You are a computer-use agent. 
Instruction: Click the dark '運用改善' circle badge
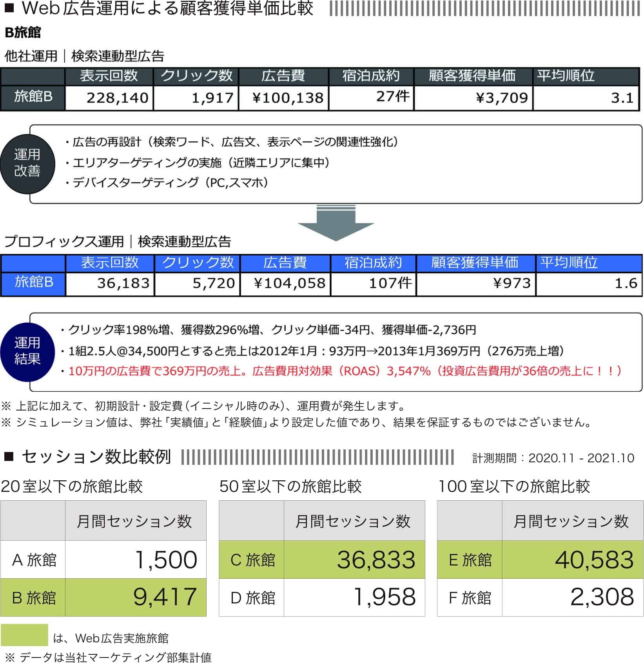point(27,163)
